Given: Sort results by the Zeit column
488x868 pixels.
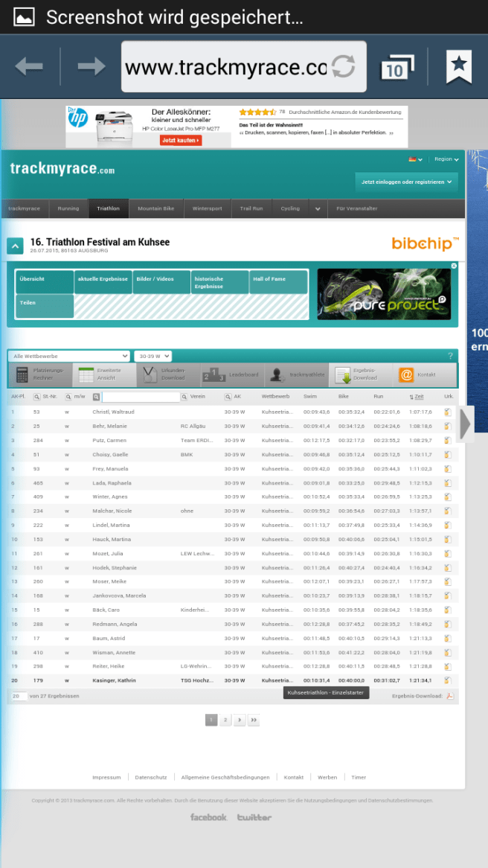Looking at the screenshot, I should [x=418, y=397].
